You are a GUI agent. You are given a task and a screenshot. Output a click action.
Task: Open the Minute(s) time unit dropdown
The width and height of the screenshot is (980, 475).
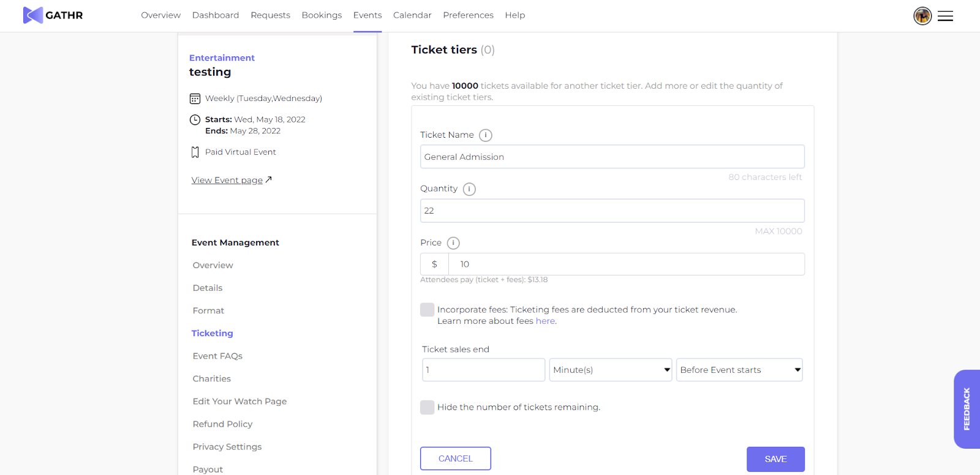(610, 370)
